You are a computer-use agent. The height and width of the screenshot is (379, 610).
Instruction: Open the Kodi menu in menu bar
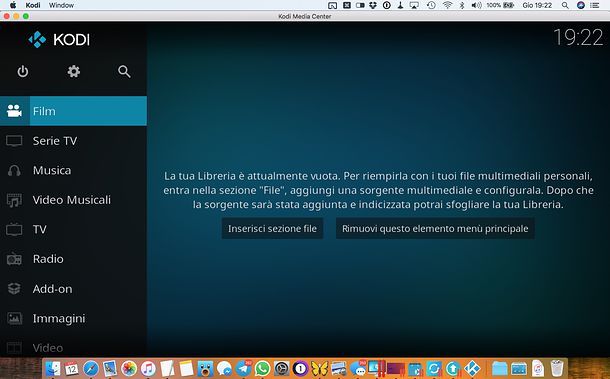33,5
